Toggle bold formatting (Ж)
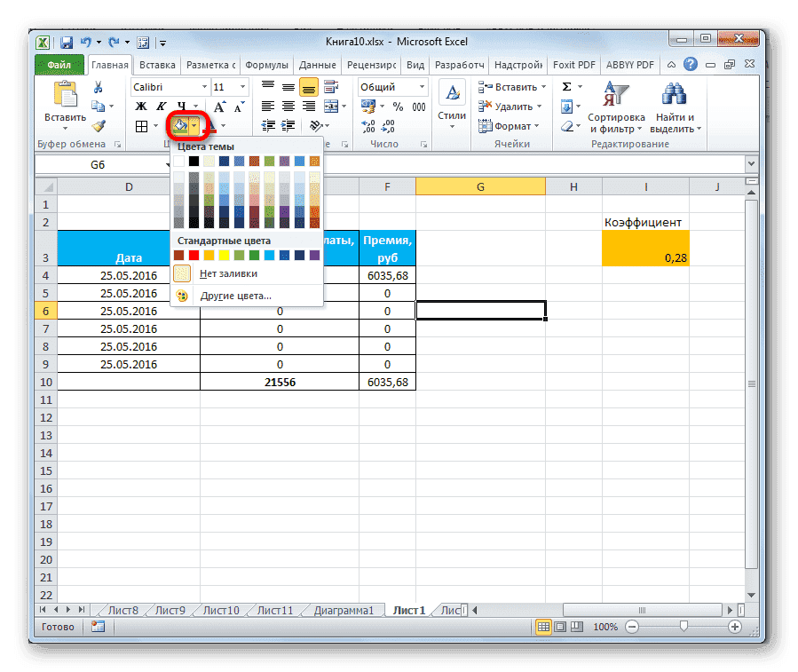 click(x=139, y=106)
